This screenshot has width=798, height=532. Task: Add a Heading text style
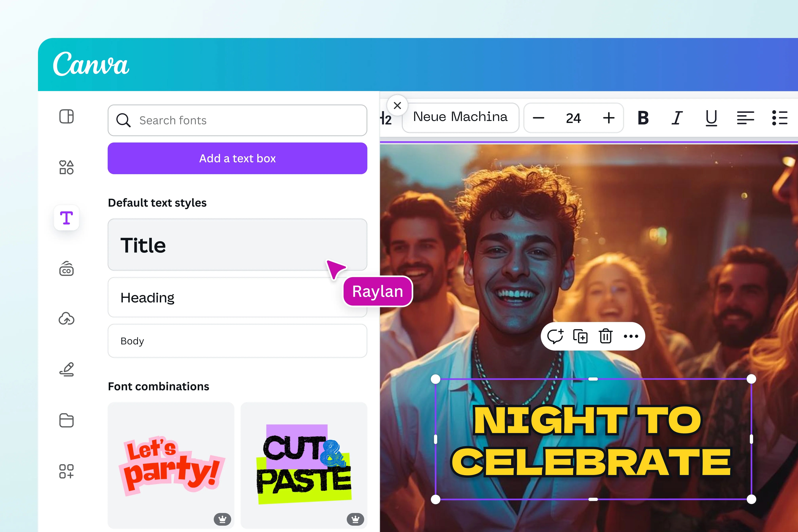click(x=237, y=297)
